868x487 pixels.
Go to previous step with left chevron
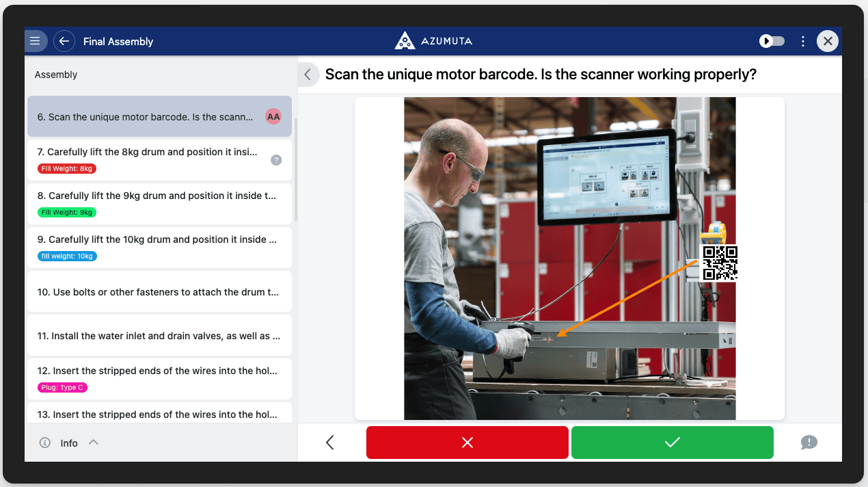[330, 443]
